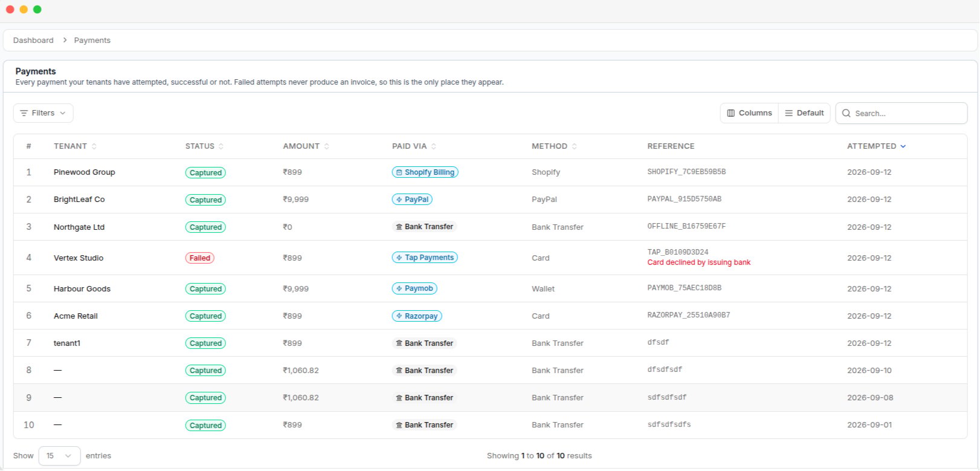Click the Failed status badge
980x471 pixels.
click(199, 258)
